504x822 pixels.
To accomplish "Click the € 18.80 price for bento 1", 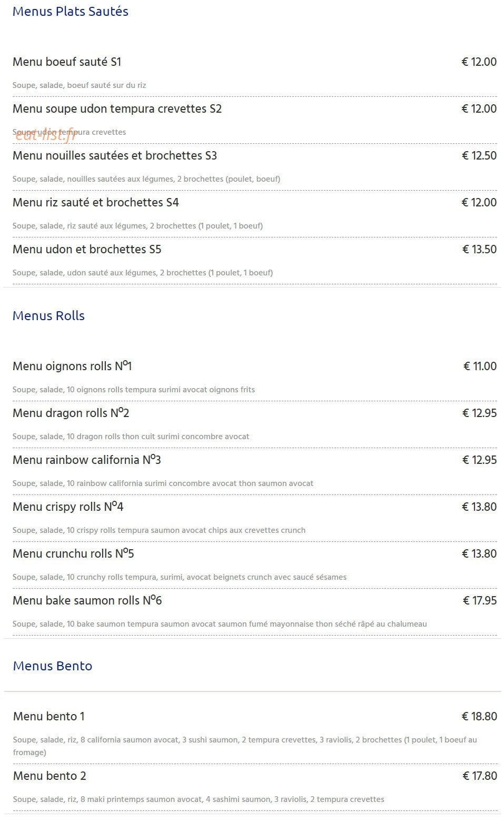I will click(x=479, y=717).
